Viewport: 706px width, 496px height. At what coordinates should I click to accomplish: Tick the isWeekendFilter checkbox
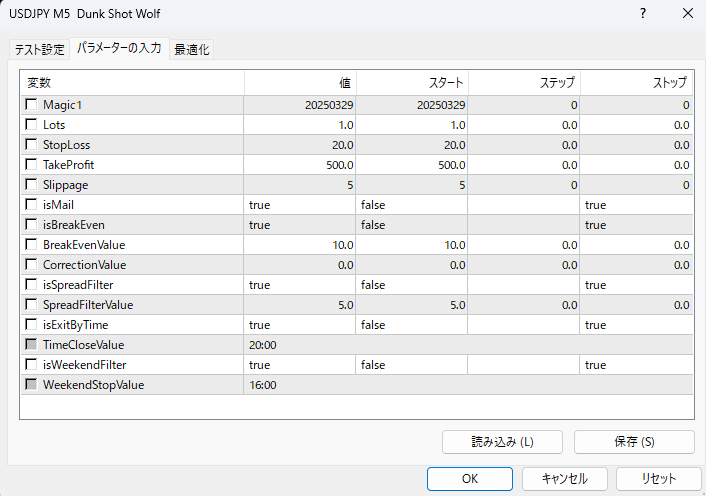pos(32,365)
